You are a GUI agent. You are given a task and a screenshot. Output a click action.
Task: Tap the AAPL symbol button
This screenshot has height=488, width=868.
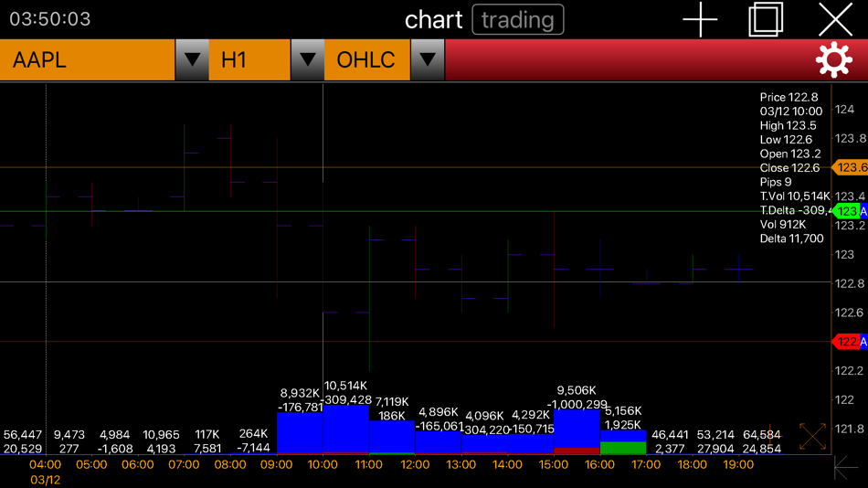88,59
